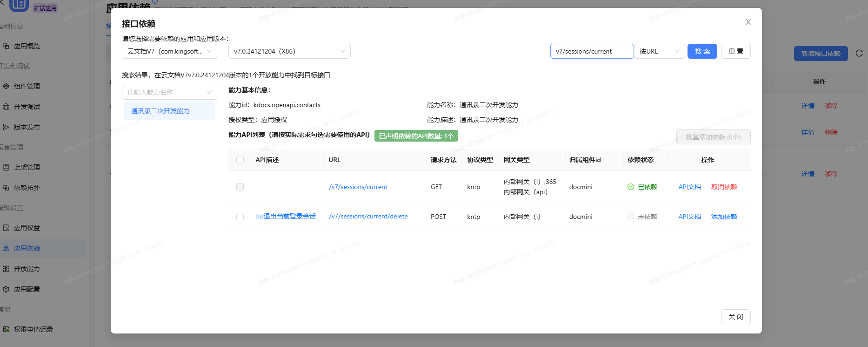
Task: Open 组件管理 in the sidebar
Action: pyautogui.click(x=27, y=86)
